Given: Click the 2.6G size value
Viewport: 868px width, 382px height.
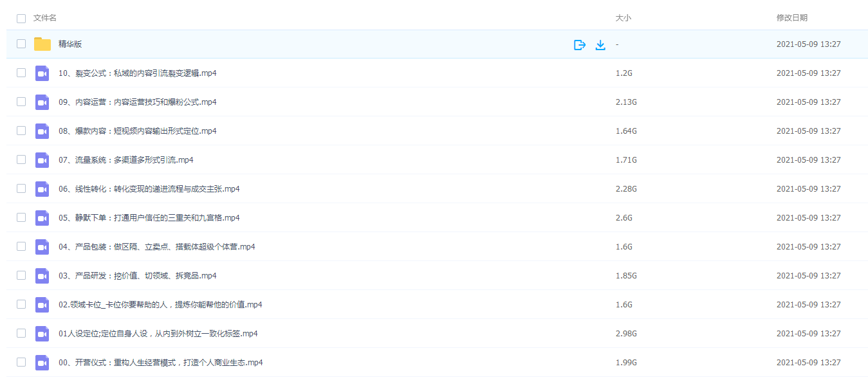Looking at the screenshot, I should click(x=624, y=218).
